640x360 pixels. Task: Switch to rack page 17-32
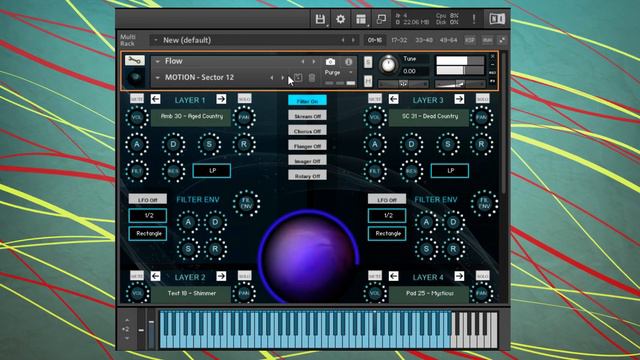tap(399, 40)
